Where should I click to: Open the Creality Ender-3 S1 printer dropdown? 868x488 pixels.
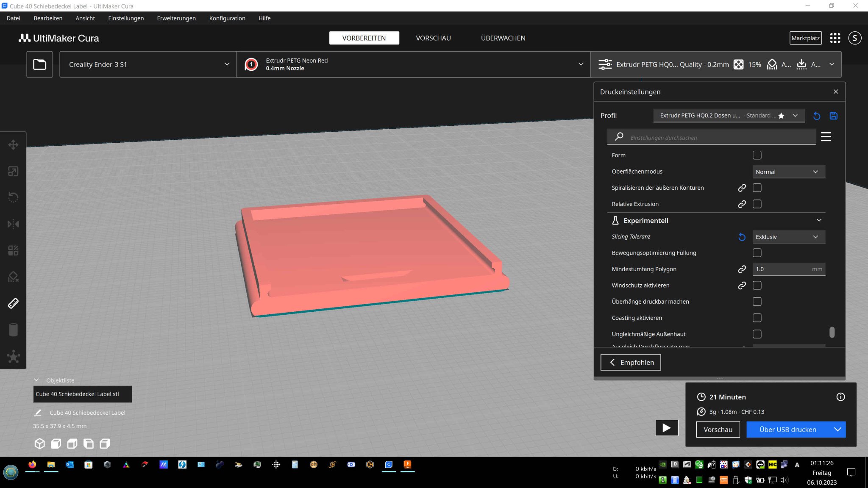pyautogui.click(x=148, y=64)
